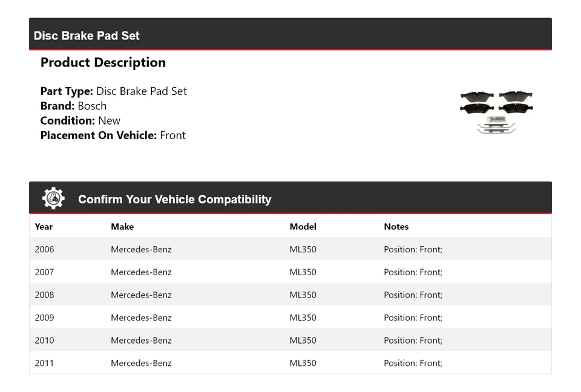Screen dimensions: 581x392
Task: Click the Year column header
Action: point(44,227)
